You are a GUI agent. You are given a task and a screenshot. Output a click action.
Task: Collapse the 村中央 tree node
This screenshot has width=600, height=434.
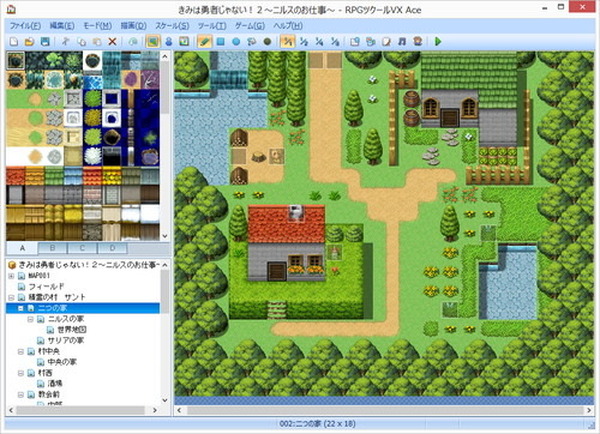pyautogui.click(x=21, y=351)
